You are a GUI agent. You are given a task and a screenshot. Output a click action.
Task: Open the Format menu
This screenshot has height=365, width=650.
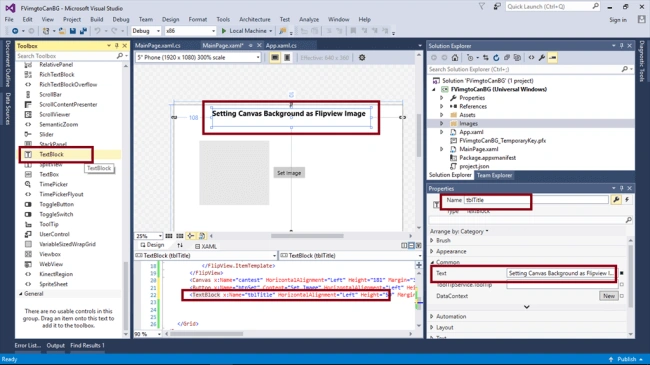coord(198,19)
